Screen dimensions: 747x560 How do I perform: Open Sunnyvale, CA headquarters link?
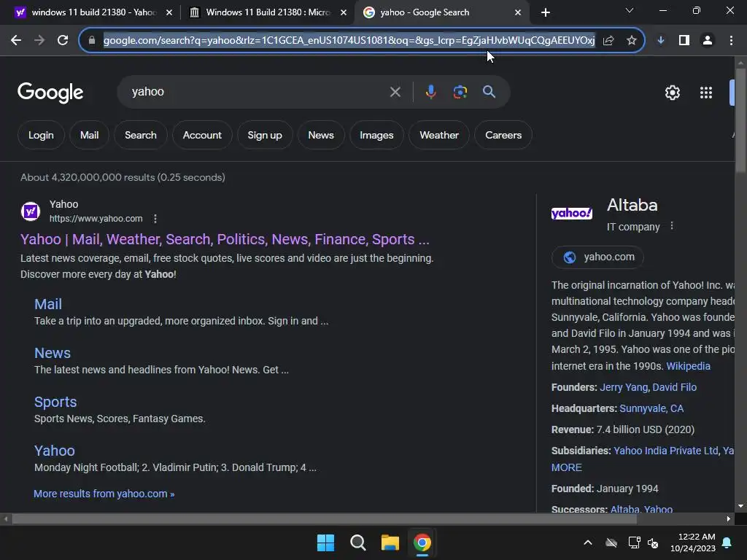pos(651,408)
